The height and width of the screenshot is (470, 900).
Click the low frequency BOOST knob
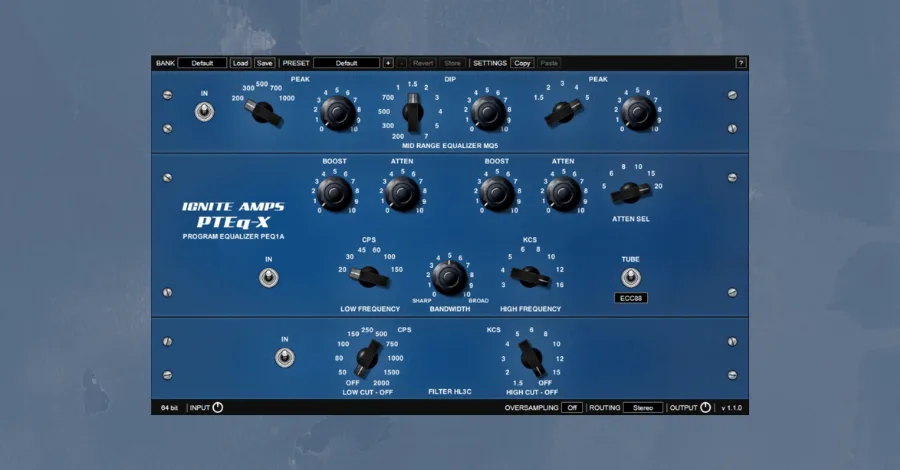coord(335,193)
